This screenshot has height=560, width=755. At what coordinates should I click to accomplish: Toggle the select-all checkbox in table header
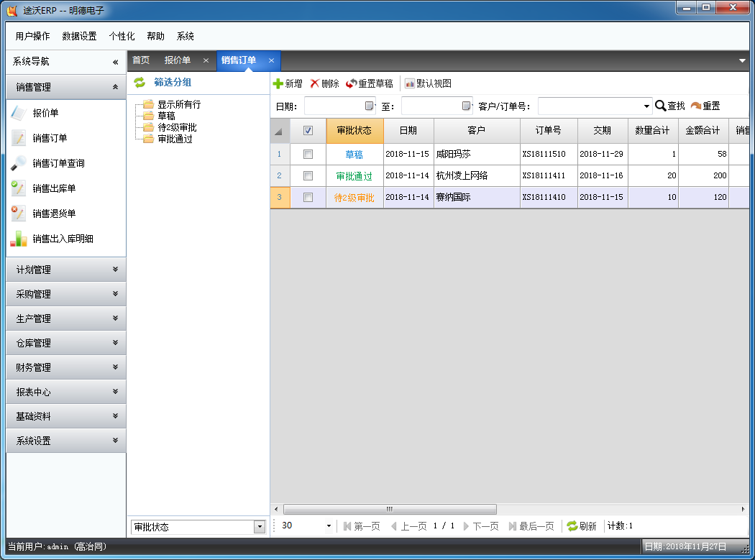pyautogui.click(x=308, y=131)
